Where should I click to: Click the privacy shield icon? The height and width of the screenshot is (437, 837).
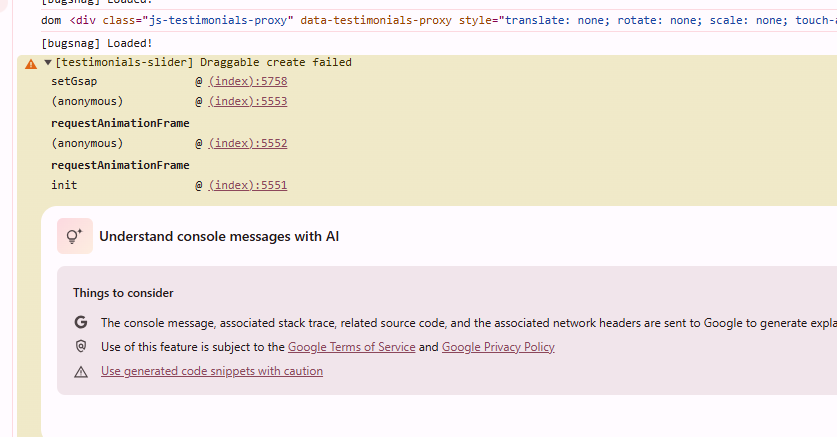coord(81,346)
